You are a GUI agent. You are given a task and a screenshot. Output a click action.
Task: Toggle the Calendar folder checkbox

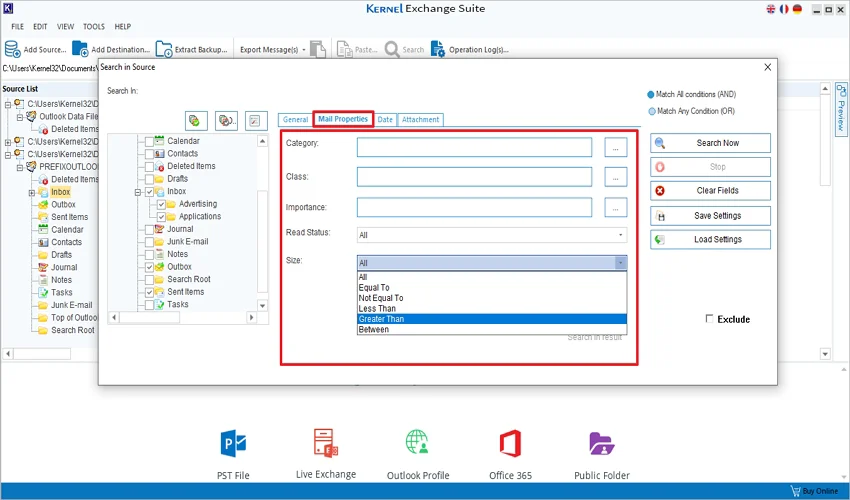pos(149,141)
